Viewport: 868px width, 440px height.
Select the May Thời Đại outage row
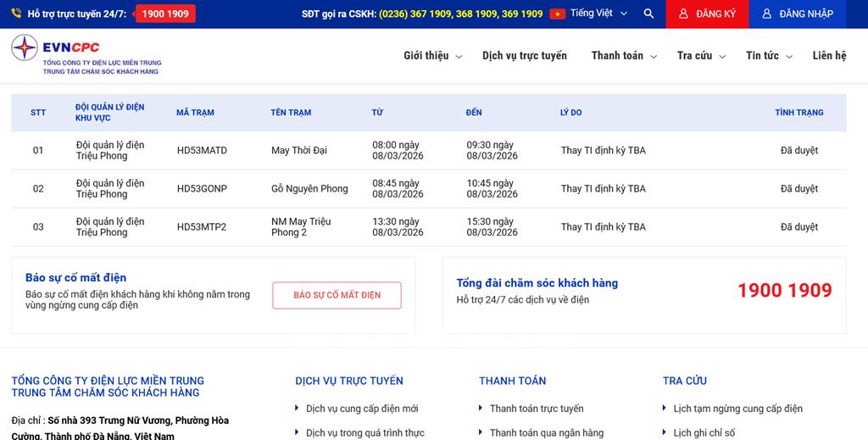(298, 151)
